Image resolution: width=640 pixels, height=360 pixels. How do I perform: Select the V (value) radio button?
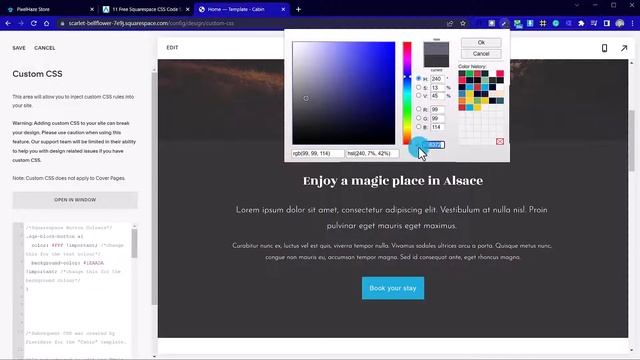coord(418,96)
